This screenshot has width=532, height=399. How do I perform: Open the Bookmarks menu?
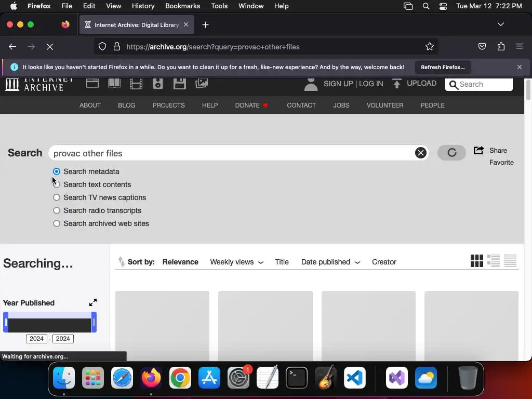(x=182, y=6)
